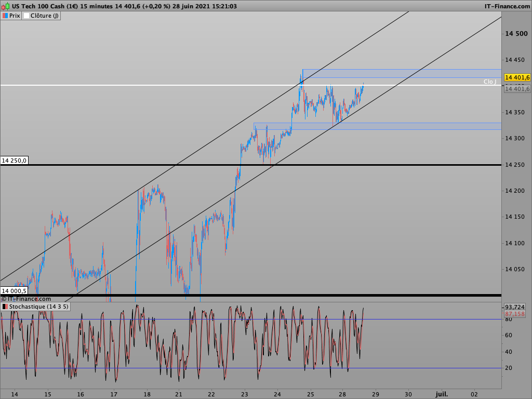Click the 14 250 price axis label
532x399 pixels.
515,165
